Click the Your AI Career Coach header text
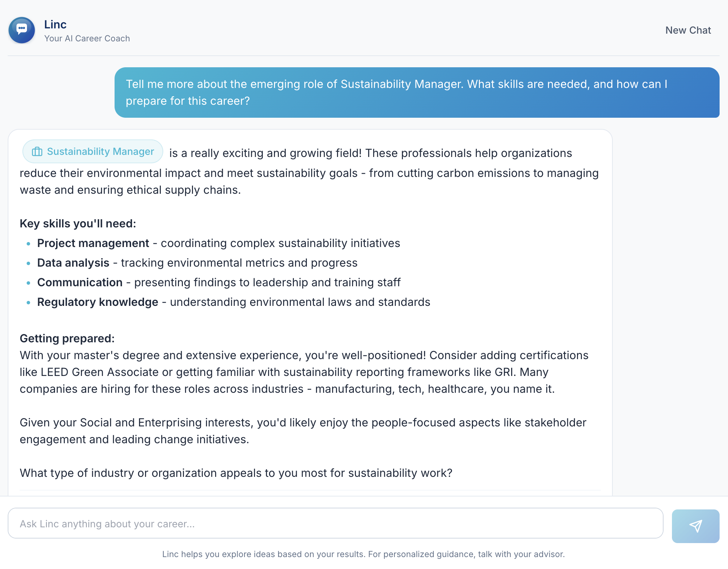This screenshot has width=728, height=569. [87, 39]
